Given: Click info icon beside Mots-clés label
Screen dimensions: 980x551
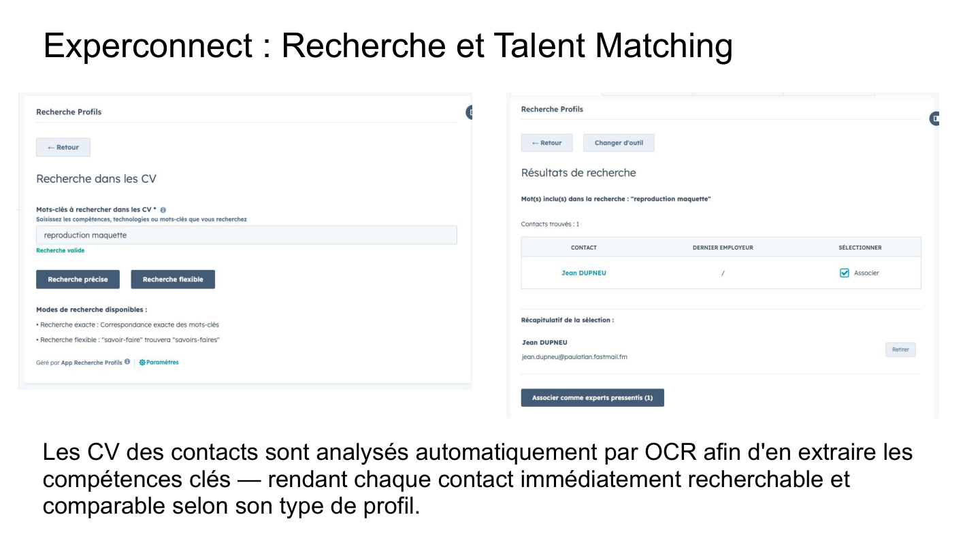Looking at the screenshot, I should pos(163,210).
